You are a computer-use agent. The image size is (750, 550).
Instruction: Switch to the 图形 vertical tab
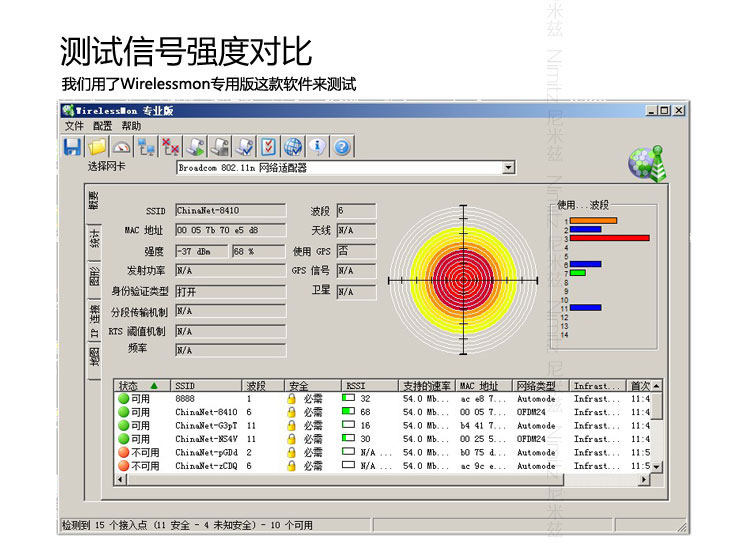point(94,276)
